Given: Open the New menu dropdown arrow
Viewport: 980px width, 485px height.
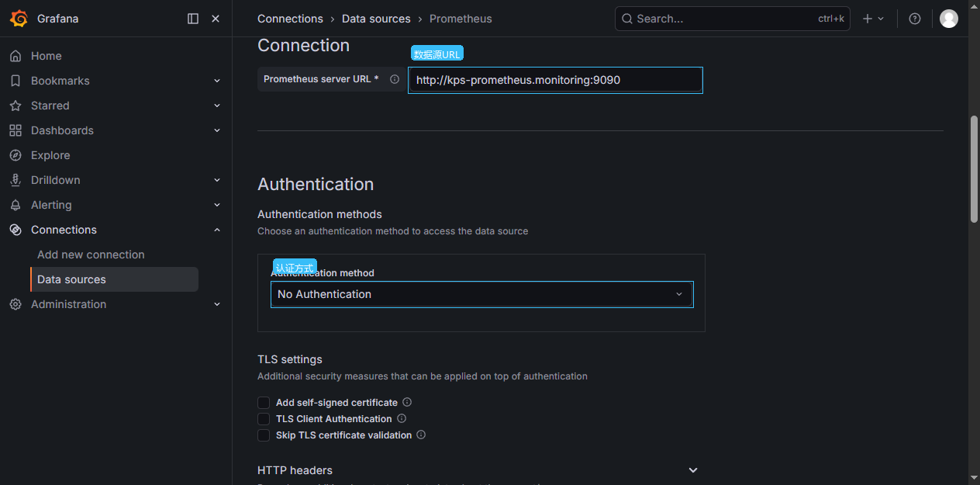Looking at the screenshot, I should pyautogui.click(x=881, y=19).
